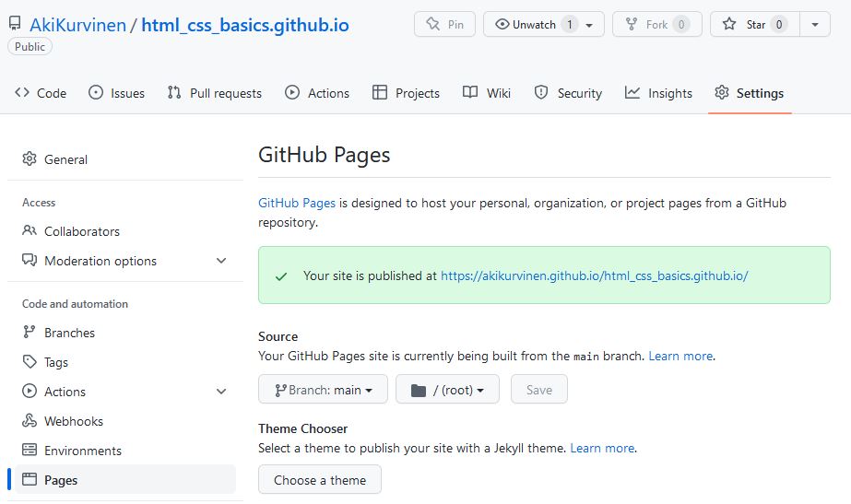Click the branch icon beside Branches
Image resolution: width=851 pixels, height=504 pixels.
(30, 332)
